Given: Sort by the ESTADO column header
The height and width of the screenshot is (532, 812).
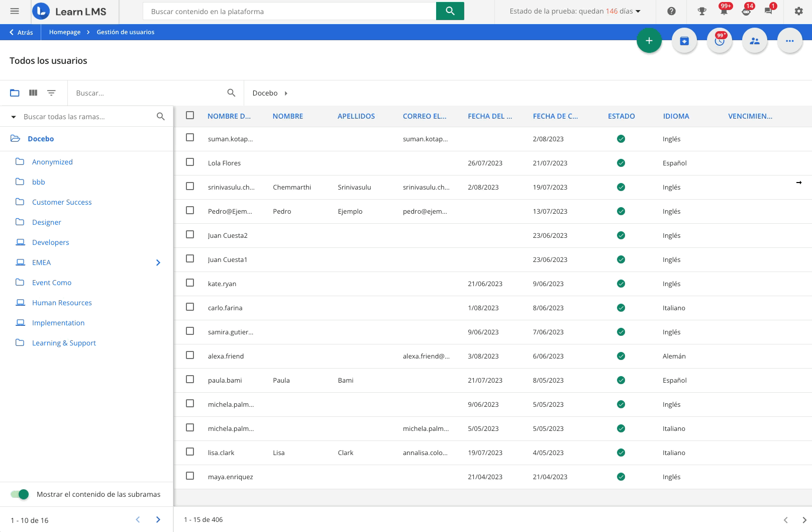Looking at the screenshot, I should coord(621,116).
